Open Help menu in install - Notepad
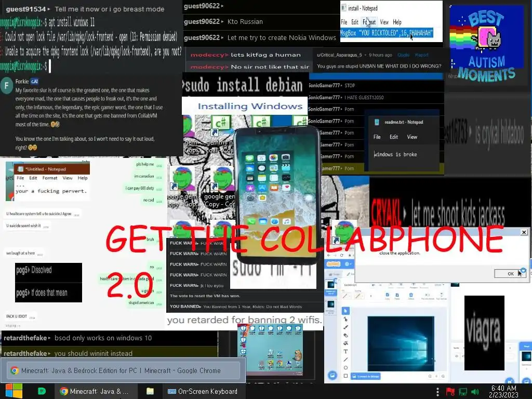The image size is (532, 399). click(397, 22)
